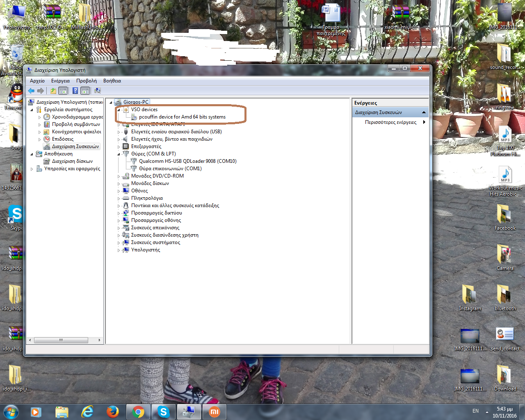
Task: Open the Προβολή menu
Action: coord(86,81)
